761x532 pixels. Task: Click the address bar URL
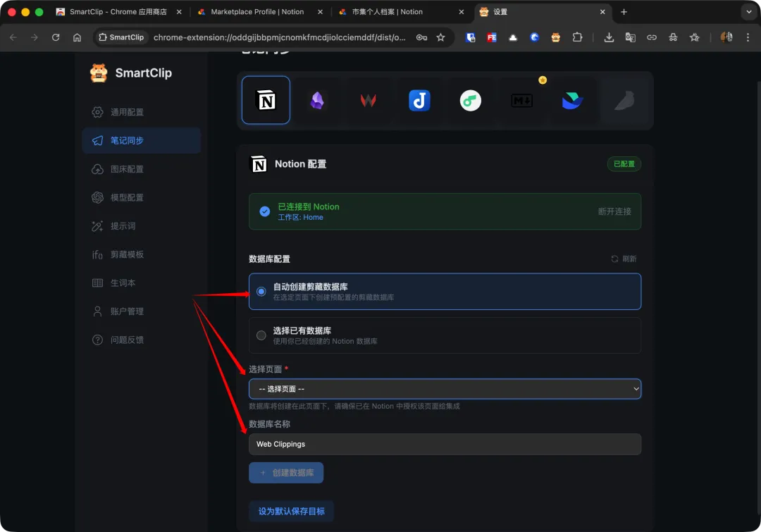(x=280, y=37)
